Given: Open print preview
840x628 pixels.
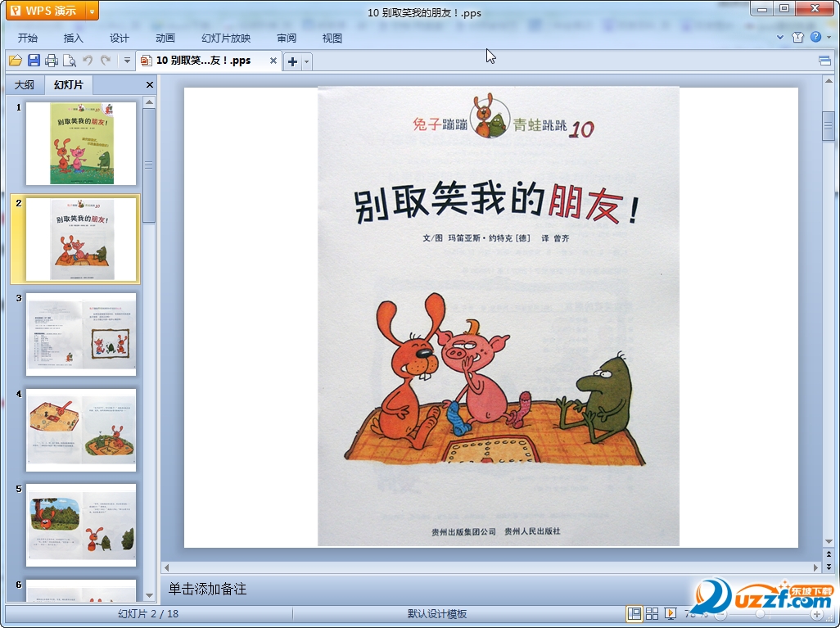Looking at the screenshot, I should [69, 61].
